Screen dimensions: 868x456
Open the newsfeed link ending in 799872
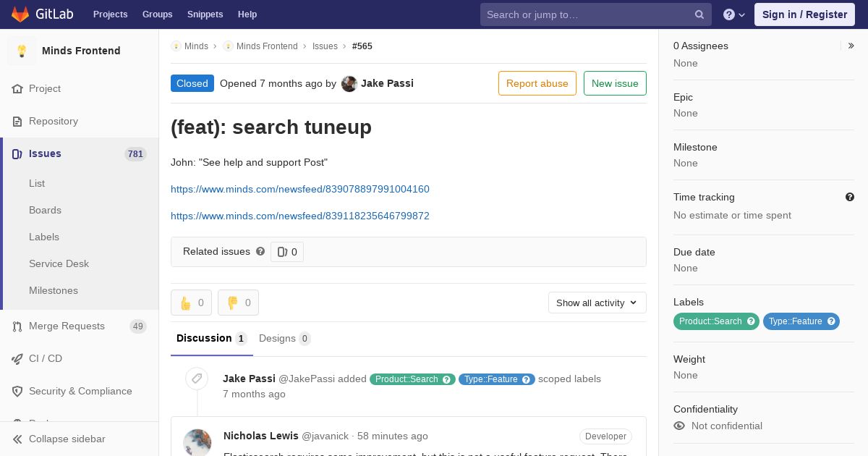pyautogui.click(x=300, y=216)
